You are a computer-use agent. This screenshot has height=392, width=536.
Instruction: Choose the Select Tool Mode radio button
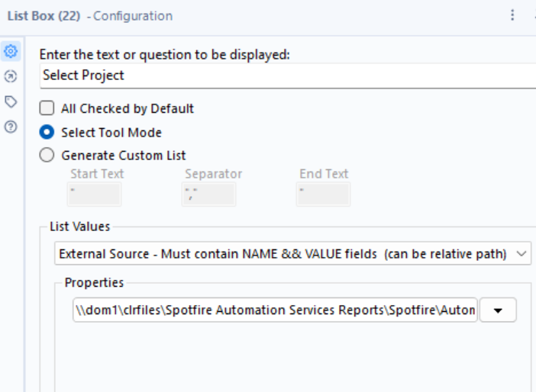click(x=47, y=132)
